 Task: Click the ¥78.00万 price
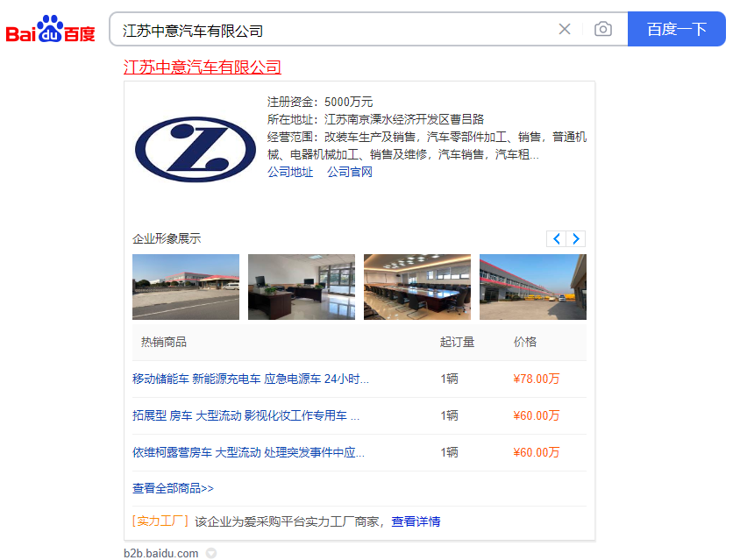536,379
